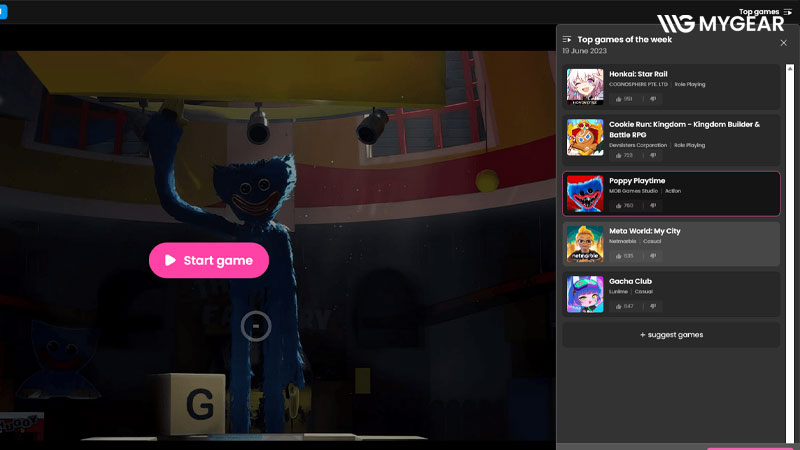Open the Gacha Club title
Image resolution: width=800 pixels, height=450 pixels.
[630, 281]
